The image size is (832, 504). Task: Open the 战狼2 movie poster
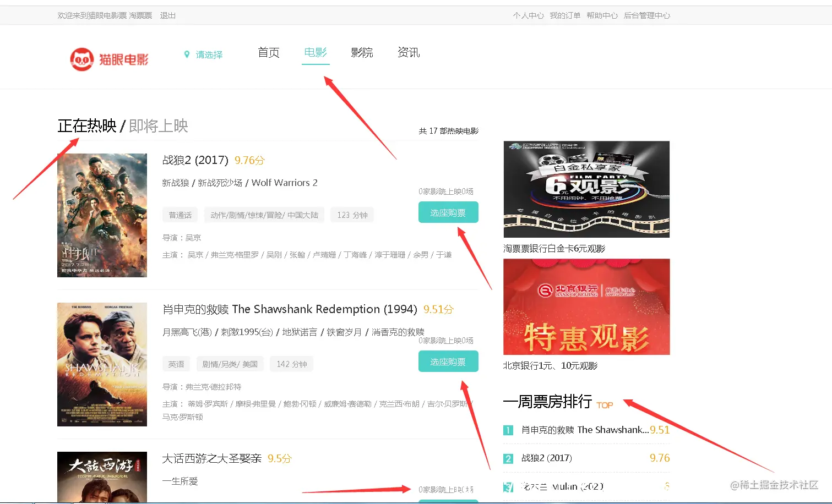coord(102,215)
